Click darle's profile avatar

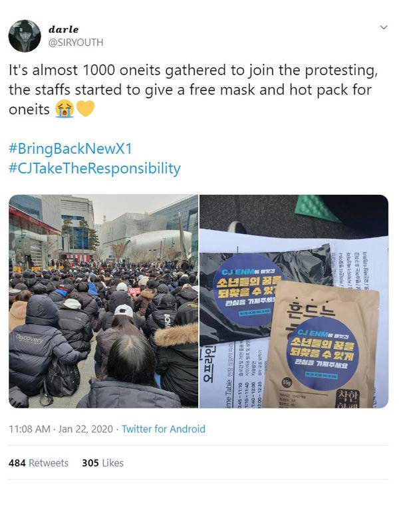25,36
